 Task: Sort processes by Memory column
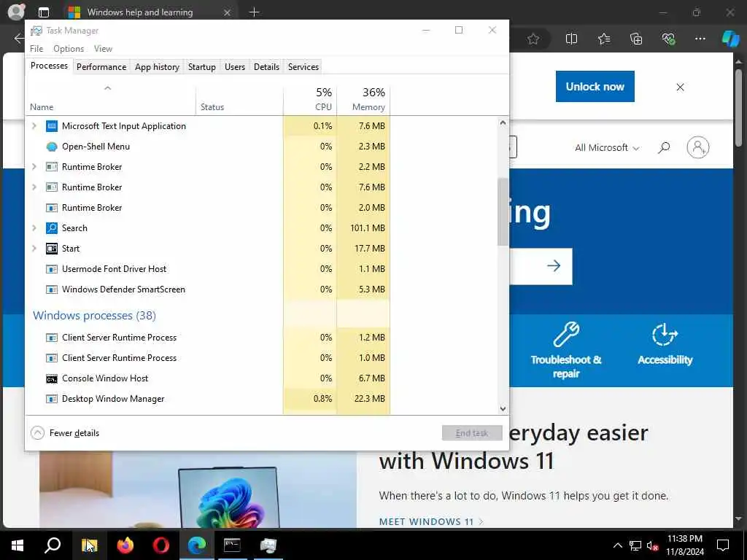click(x=363, y=99)
